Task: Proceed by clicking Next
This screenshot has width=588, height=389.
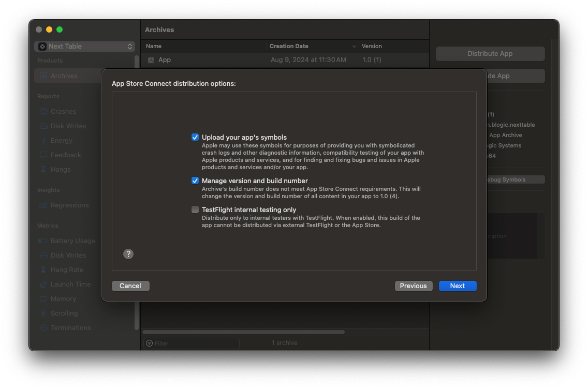Action: 458,286
